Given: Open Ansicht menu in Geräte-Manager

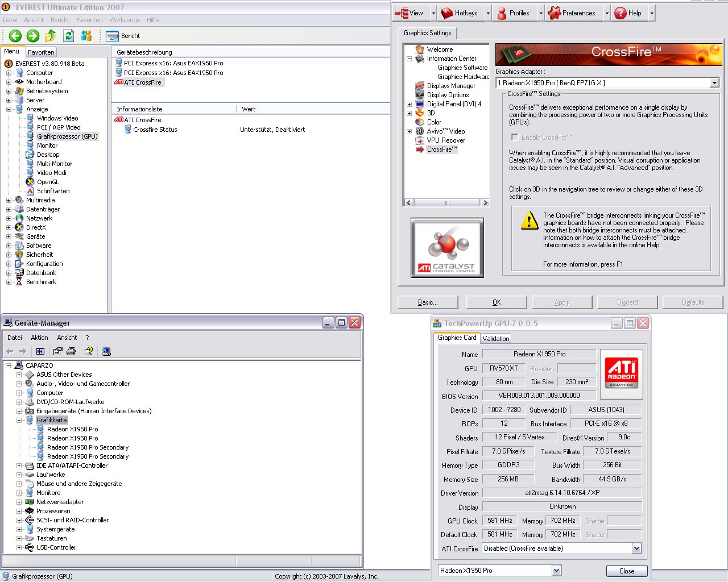Looking at the screenshot, I should click(x=67, y=338).
